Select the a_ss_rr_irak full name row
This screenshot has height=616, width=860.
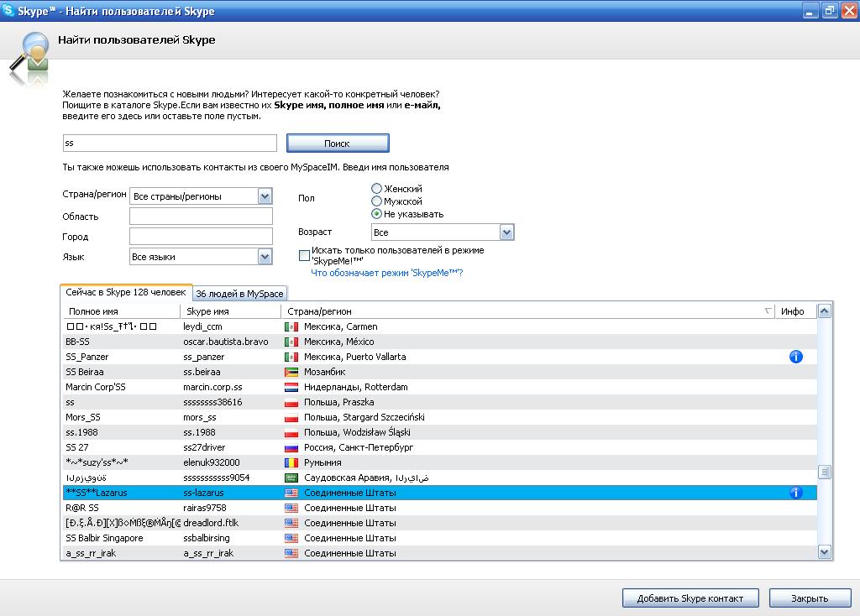[x=91, y=554]
